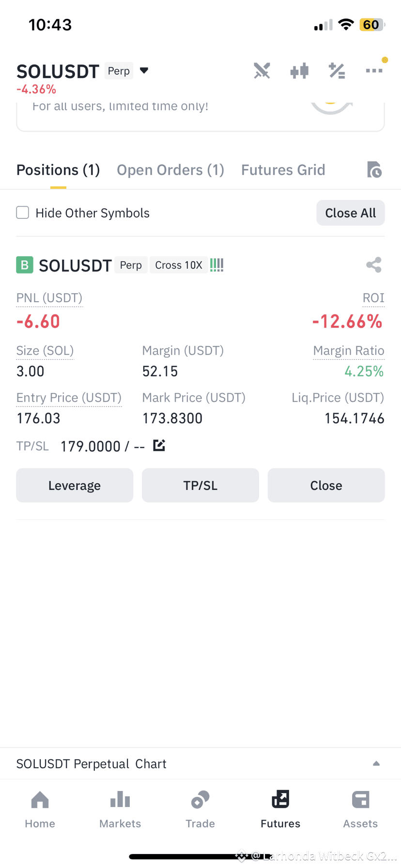The image size is (401, 868).
Task: Tick the Hide Other Symbols checkbox
Action: (x=23, y=213)
